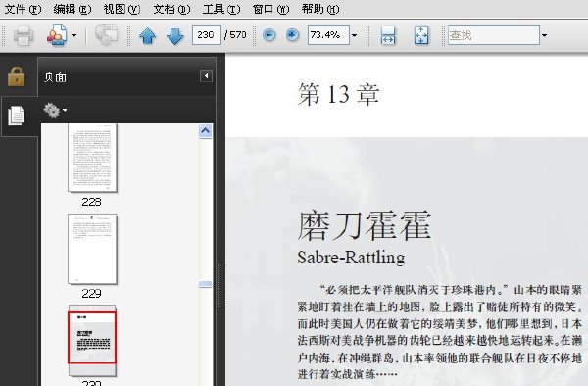
Task: Click the zoom in plus button
Action: click(x=292, y=35)
